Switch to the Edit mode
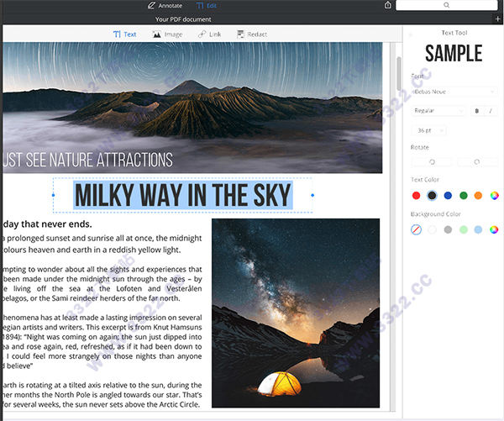 (x=206, y=5)
